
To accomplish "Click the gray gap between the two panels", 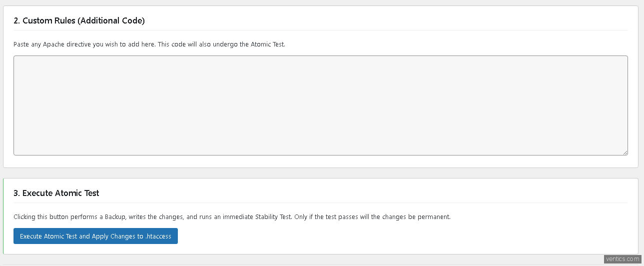I will [x=320, y=173].
